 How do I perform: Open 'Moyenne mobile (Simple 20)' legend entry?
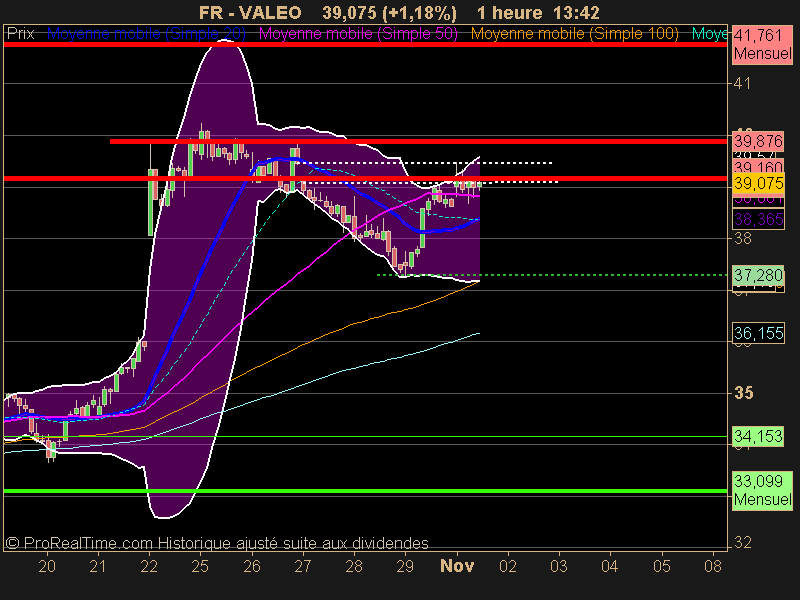click(x=146, y=34)
